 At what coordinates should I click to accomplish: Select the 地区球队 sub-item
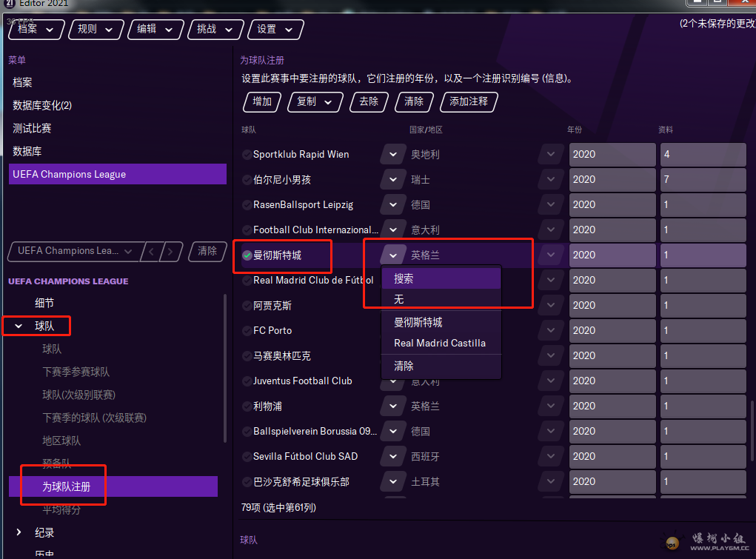tap(61, 441)
